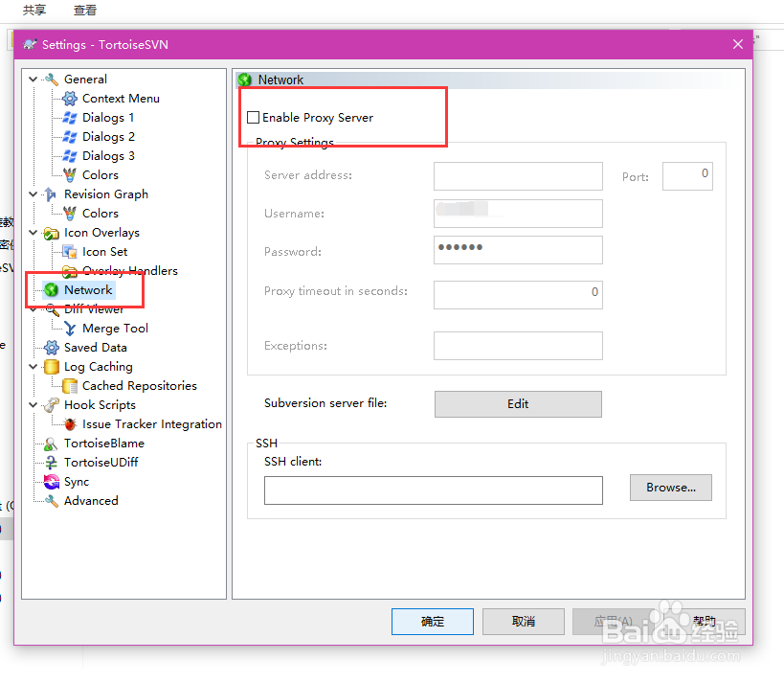Open the Overlay Handlers page
784x683 pixels.
130,271
